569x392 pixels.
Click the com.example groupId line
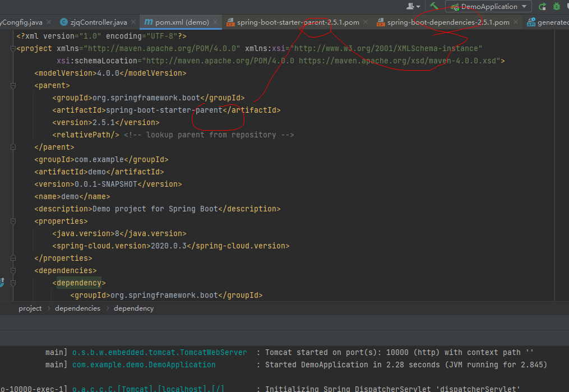click(101, 159)
